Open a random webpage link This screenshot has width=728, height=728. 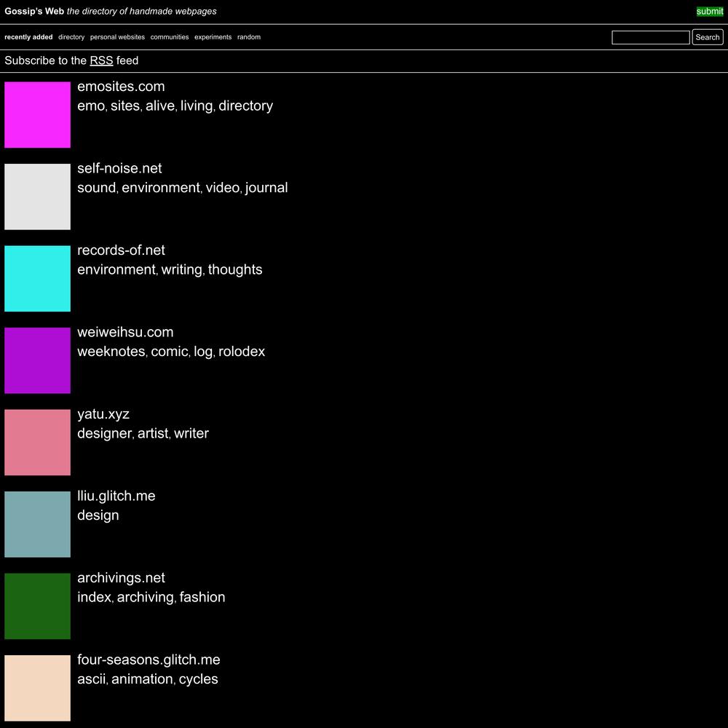tap(249, 37)
